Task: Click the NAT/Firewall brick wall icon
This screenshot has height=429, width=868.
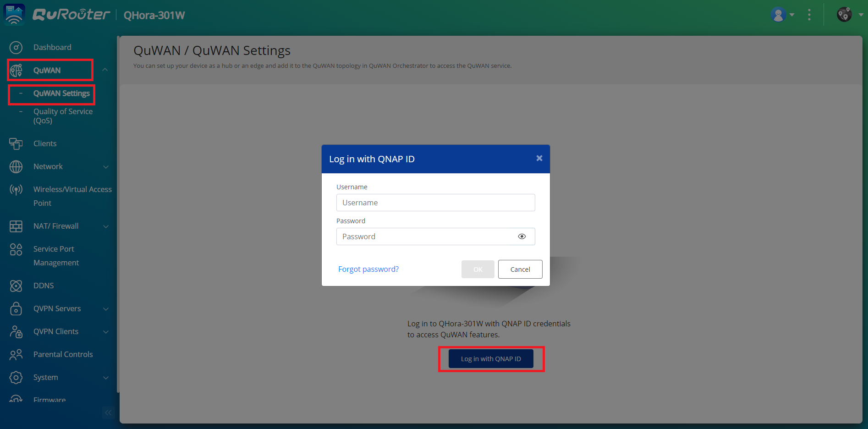Action: tap(16, 226)
